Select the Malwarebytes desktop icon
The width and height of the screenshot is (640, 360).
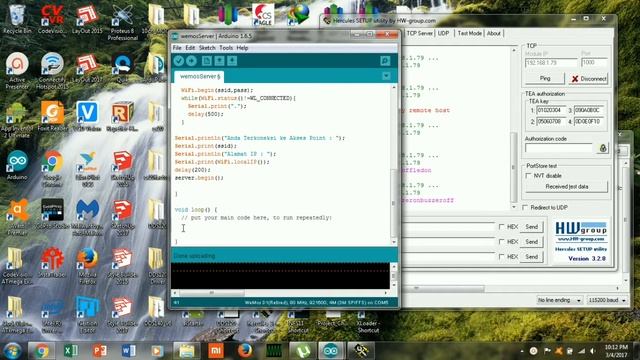click(87, 217)
